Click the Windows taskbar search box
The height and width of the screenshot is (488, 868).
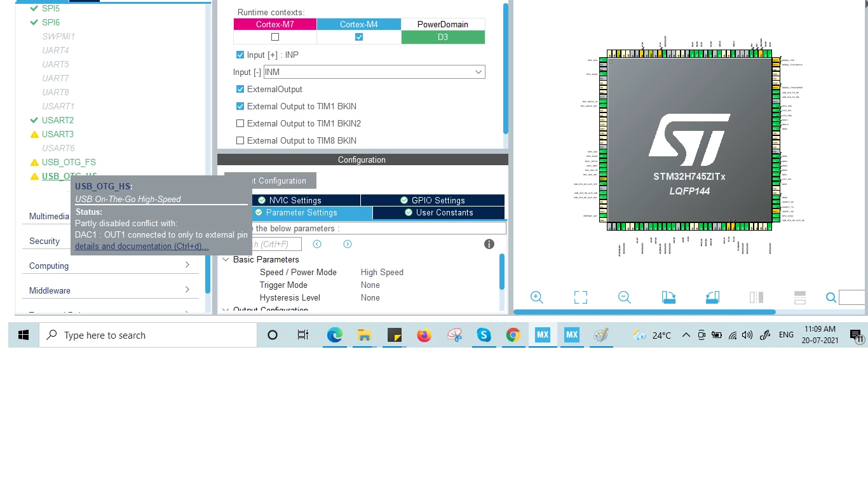[148, 335]
